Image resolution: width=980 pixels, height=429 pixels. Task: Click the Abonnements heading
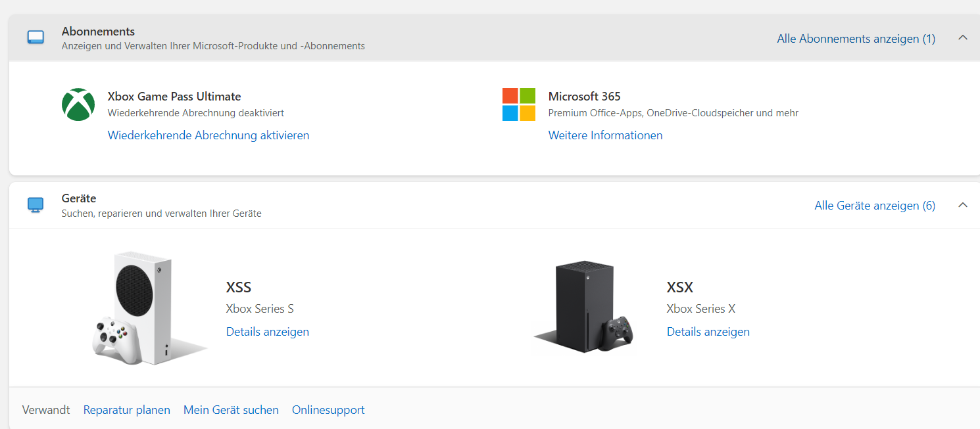[x=98, y=32]
